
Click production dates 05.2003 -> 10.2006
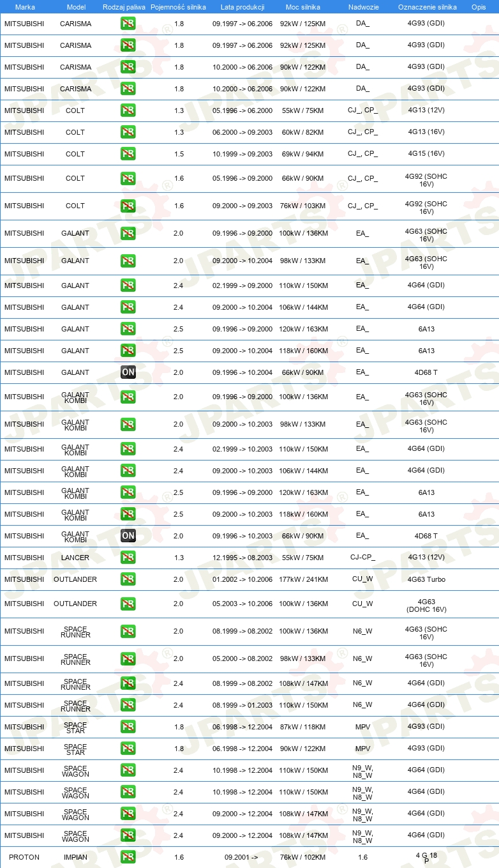click(242, 604)
